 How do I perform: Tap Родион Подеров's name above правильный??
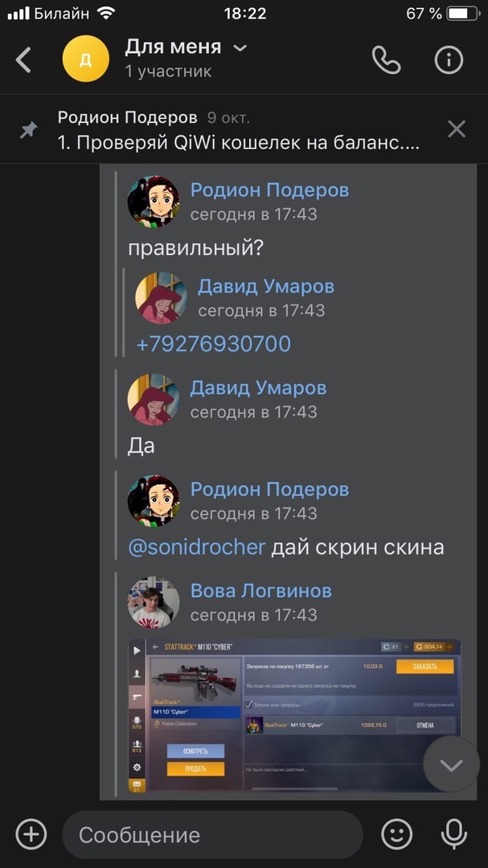coord(270,190)
